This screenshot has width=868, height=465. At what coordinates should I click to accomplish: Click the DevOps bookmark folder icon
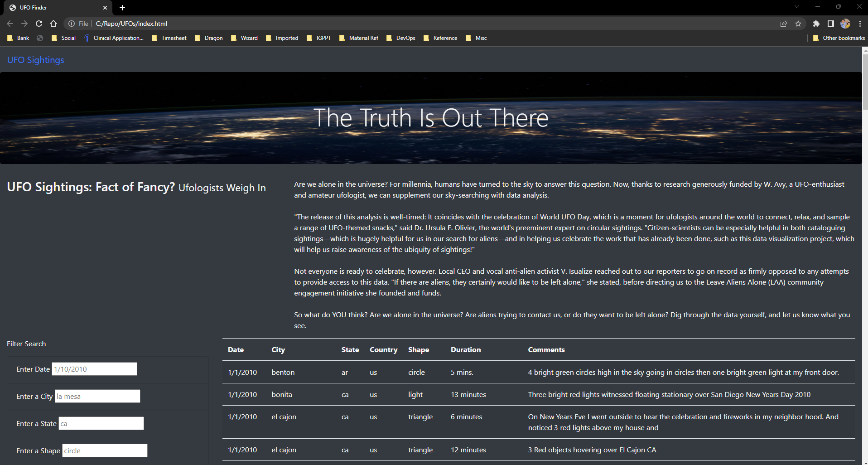[x=390, y=38]
